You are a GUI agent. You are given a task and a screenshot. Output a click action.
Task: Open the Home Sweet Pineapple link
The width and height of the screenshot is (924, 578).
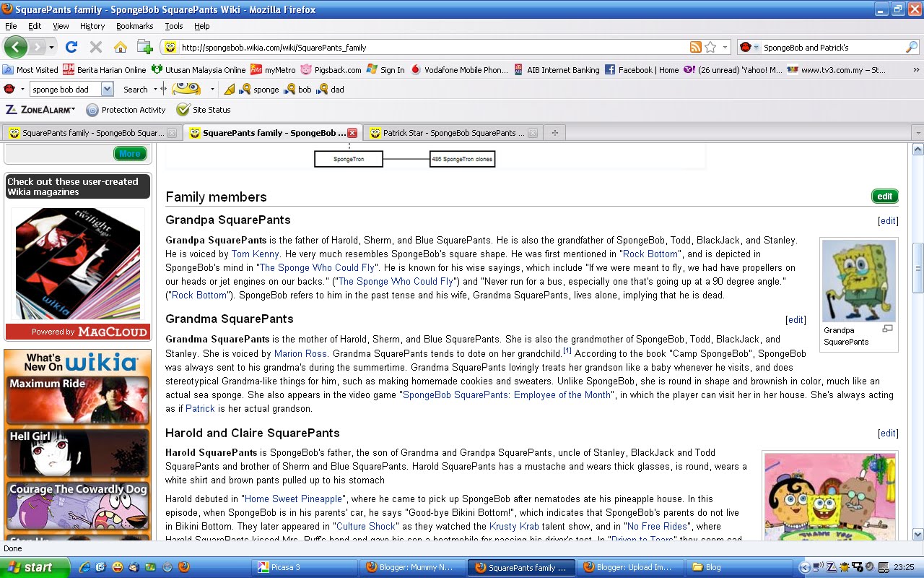294,499
